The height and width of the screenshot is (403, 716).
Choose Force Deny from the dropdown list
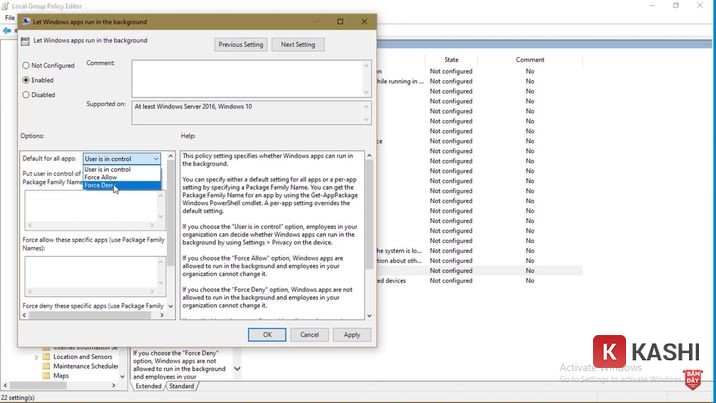(x=99, y=185)
